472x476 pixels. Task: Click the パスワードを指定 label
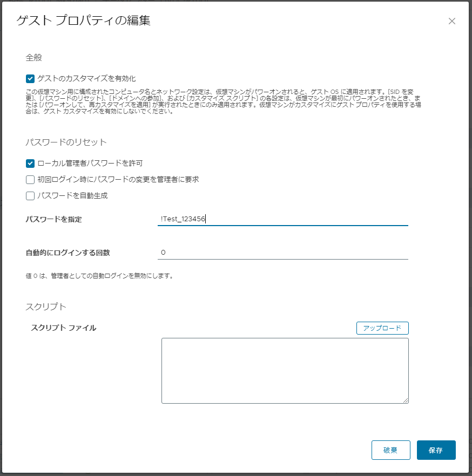coord(54,219)
